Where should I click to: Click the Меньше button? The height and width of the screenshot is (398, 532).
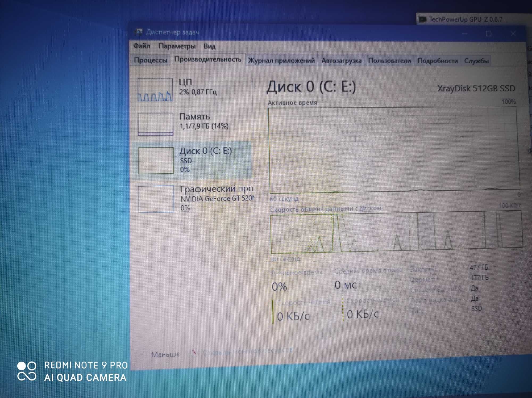coord(165,354)
